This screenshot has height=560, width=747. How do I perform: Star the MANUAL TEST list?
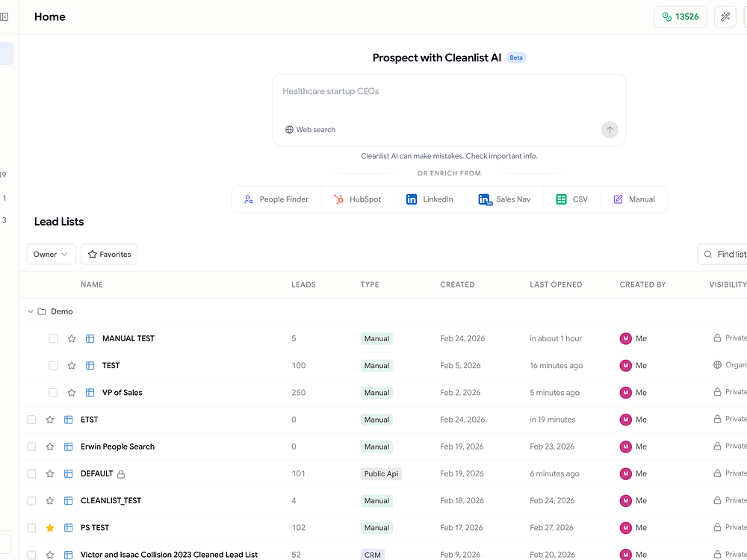(72, 339)
